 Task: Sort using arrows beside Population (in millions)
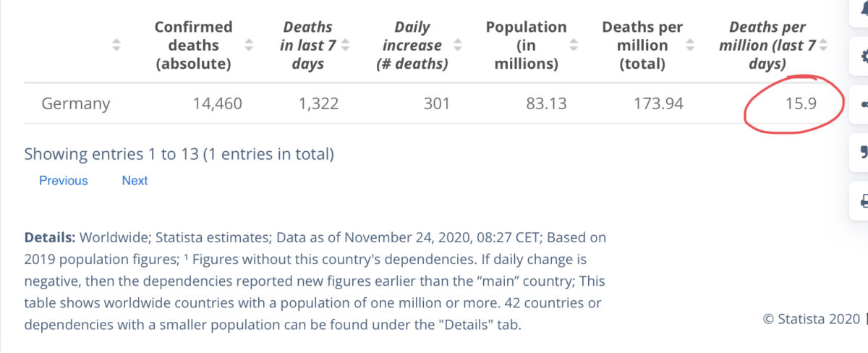[574, 45]
